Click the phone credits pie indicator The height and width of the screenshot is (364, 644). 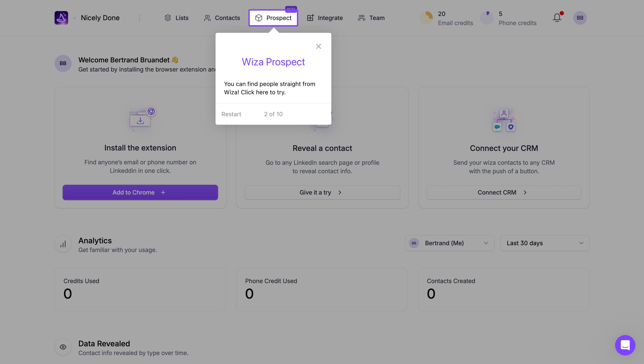click(x=487, y=18)
